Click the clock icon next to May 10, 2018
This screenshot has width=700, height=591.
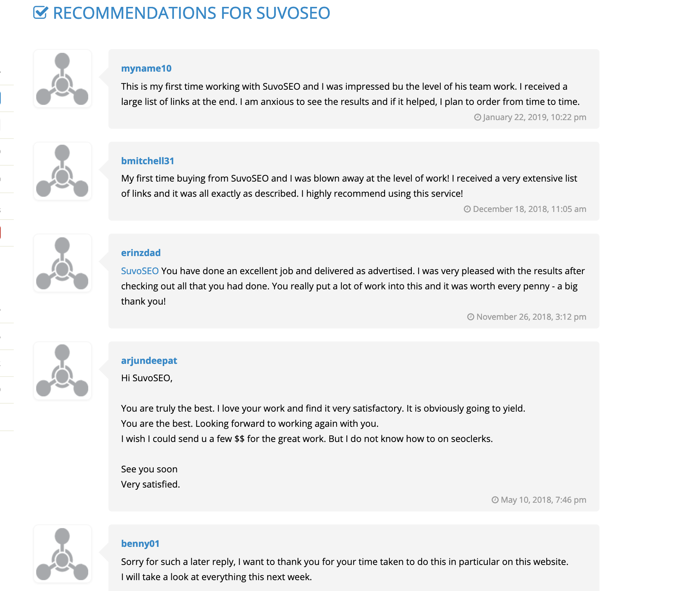click(x=495, y=500)
